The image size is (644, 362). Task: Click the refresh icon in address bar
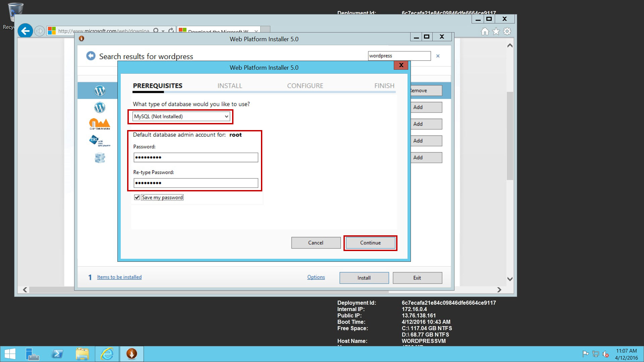(171, 31)
